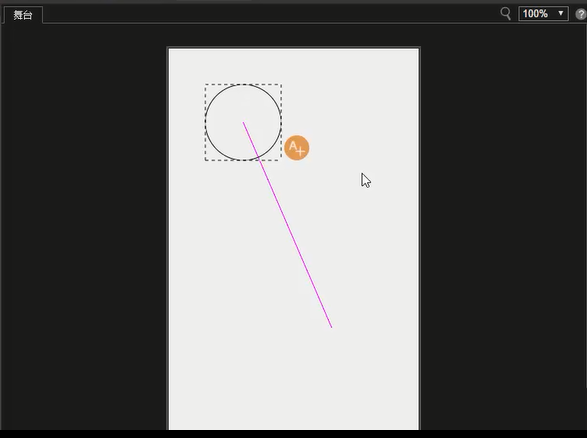587x438 pixels.
Task: Open the help question mark icon
Action: point(581,14)
